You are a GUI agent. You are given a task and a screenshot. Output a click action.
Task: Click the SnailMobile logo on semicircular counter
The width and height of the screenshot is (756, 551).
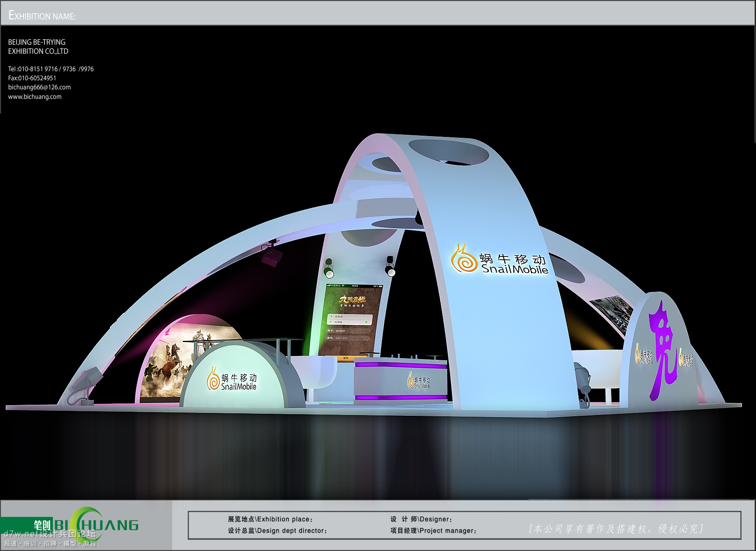pos(232,379)
